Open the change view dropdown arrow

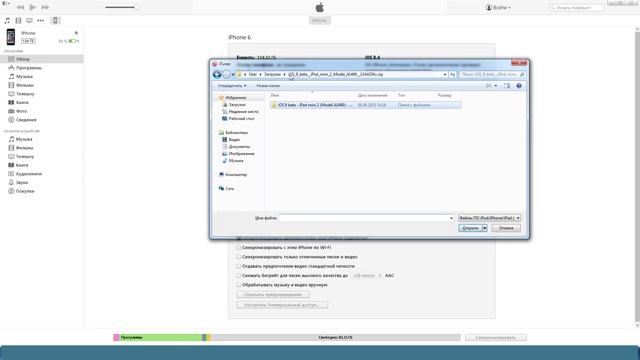pyautogui.click(x=496, y=86)
